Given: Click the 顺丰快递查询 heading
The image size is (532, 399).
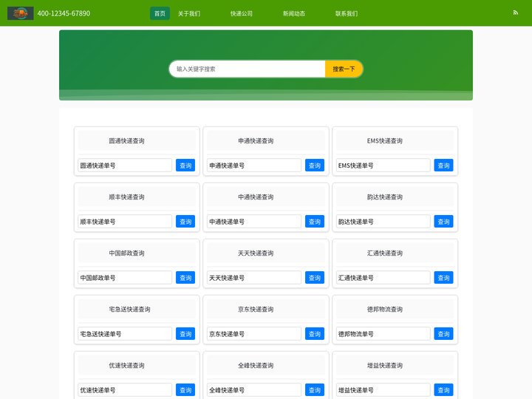Looking at the screenshot, I should tap(126, 197).
